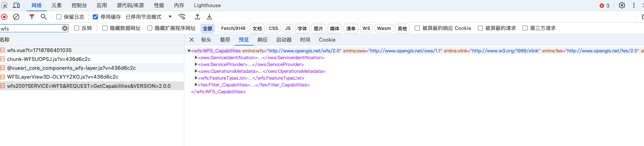Viewport: 644px width, 146px height.
Task: Collapse the wfs:WFS_Capabilities root node
Action: (189, 51)
